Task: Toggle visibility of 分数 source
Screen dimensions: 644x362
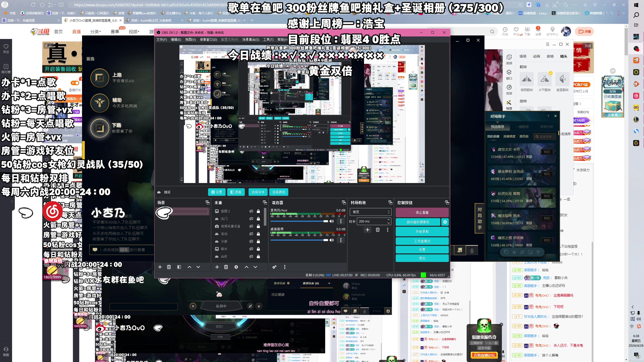Action: tap(251, 241)
